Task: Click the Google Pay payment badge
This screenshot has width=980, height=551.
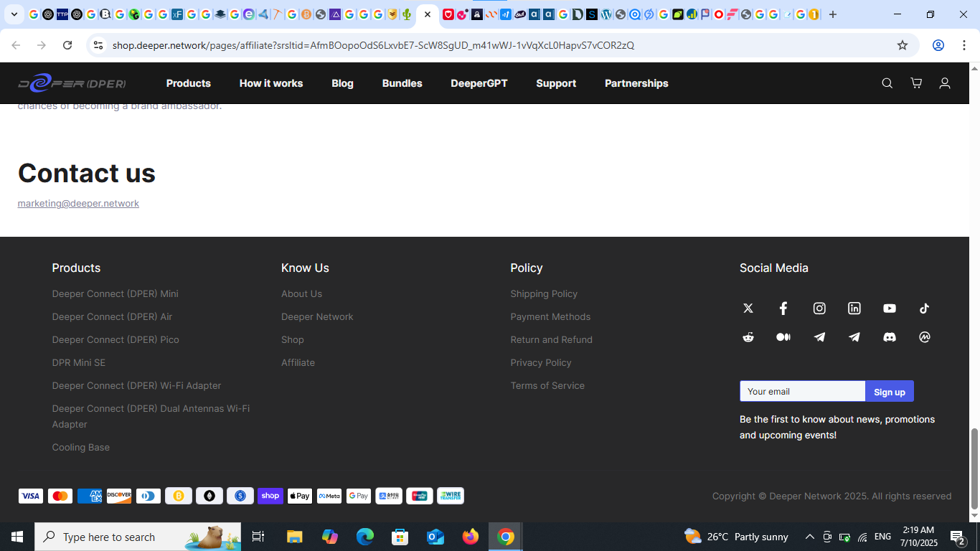Action: pyautogui.click(x=359, y=496)
